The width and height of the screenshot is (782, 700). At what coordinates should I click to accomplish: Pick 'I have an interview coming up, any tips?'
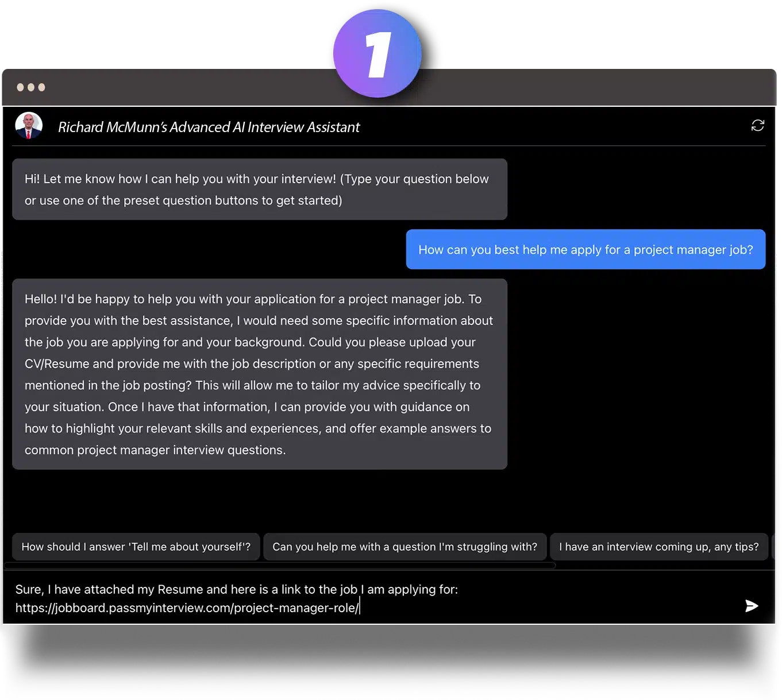[x=658, y=547]
